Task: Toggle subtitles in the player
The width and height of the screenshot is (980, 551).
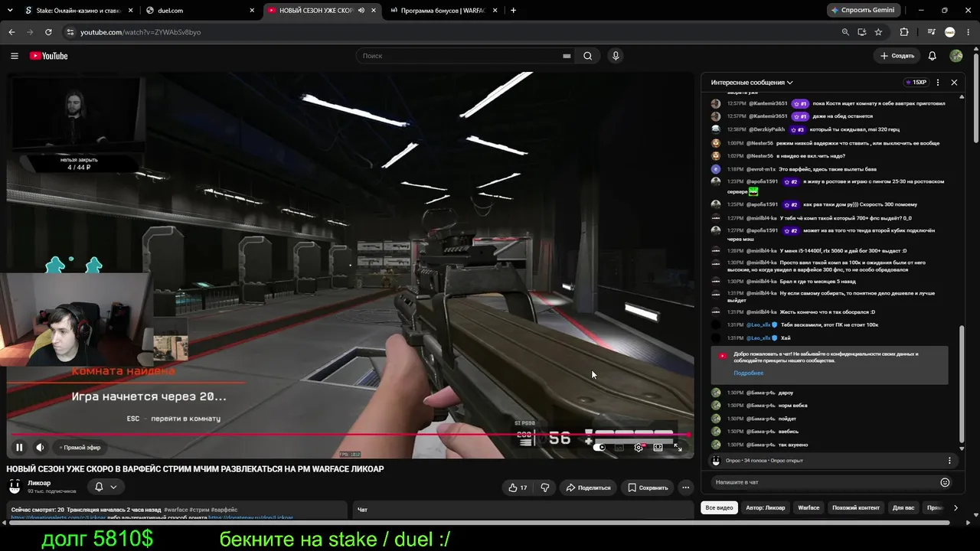Action: pos(619,448)
